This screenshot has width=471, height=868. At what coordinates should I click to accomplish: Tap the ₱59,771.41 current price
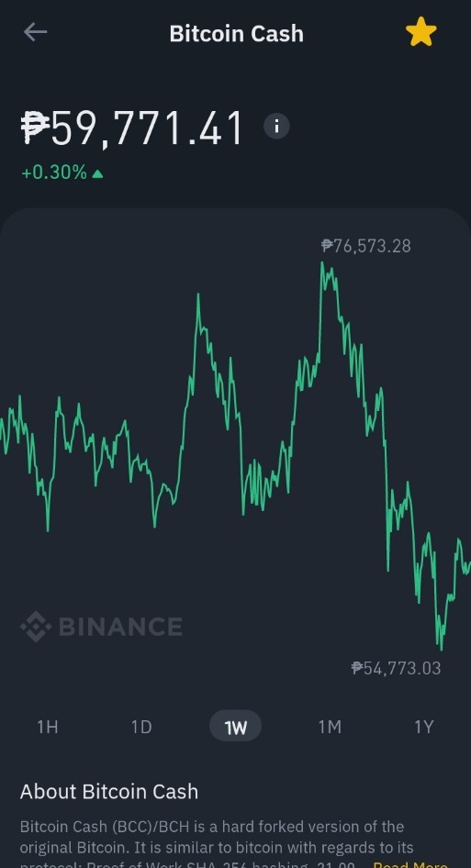coord(132,128)
